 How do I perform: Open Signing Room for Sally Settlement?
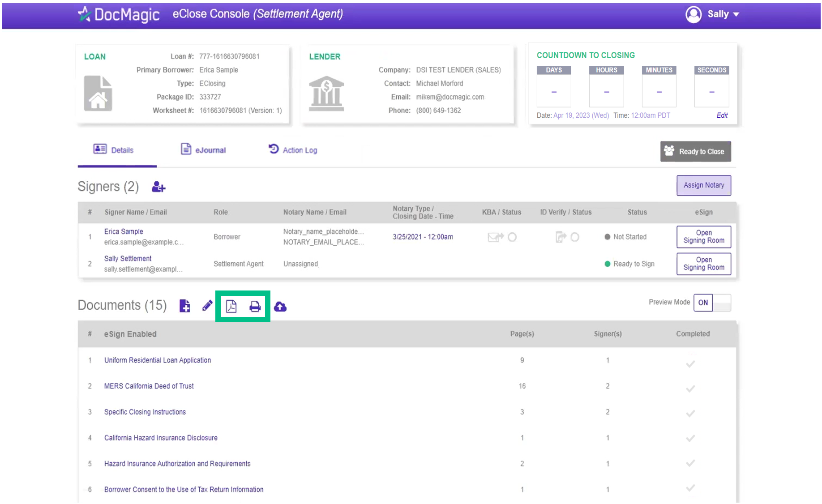click(x=703, y=264)
